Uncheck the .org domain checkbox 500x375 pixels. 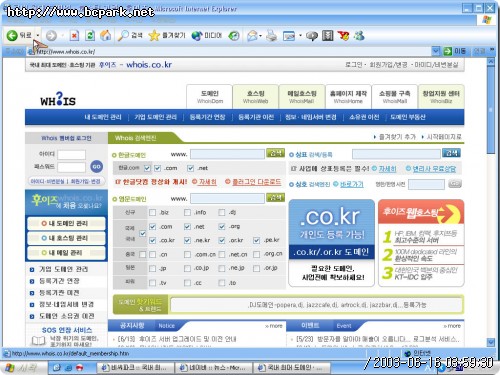(x=222, y=227)
